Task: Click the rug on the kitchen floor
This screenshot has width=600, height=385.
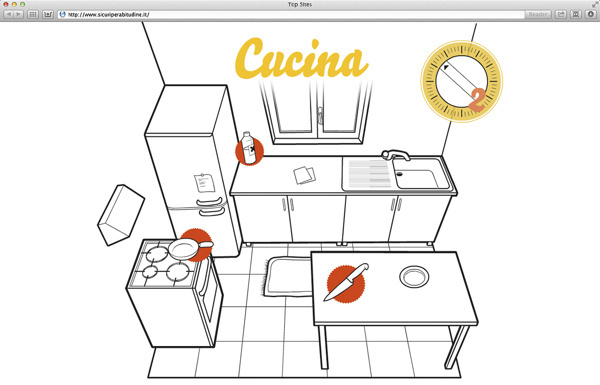Action: click(x=287, y=277)
